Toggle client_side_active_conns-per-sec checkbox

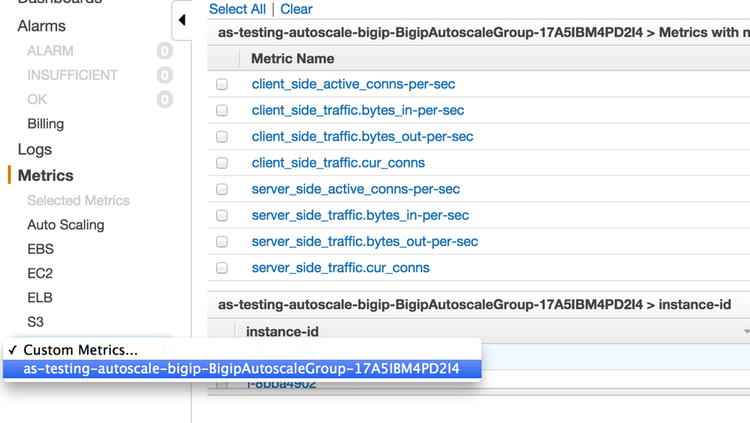222,85
